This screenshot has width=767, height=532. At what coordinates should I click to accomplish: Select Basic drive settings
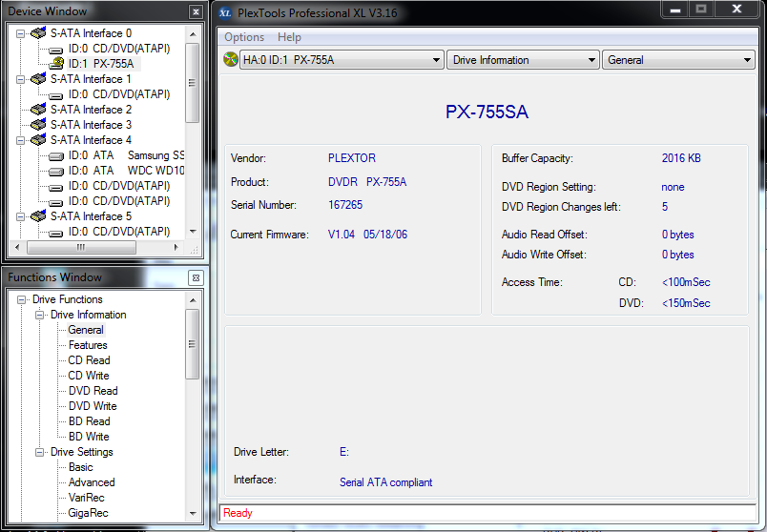[81, 467]
